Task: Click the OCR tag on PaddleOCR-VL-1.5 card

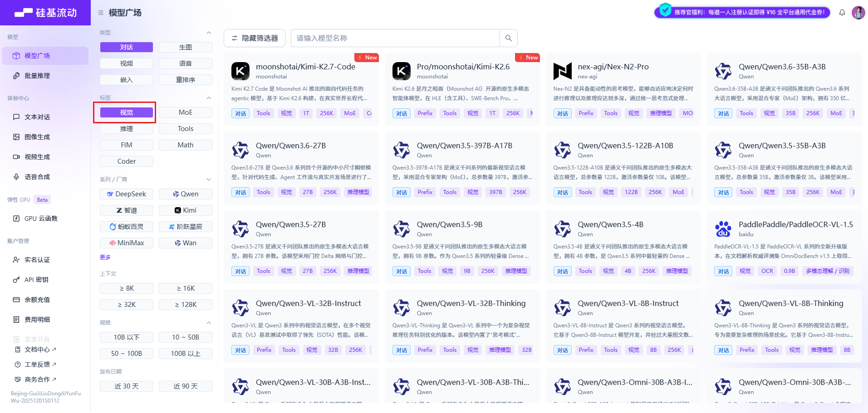Action: tap(767, 271)
